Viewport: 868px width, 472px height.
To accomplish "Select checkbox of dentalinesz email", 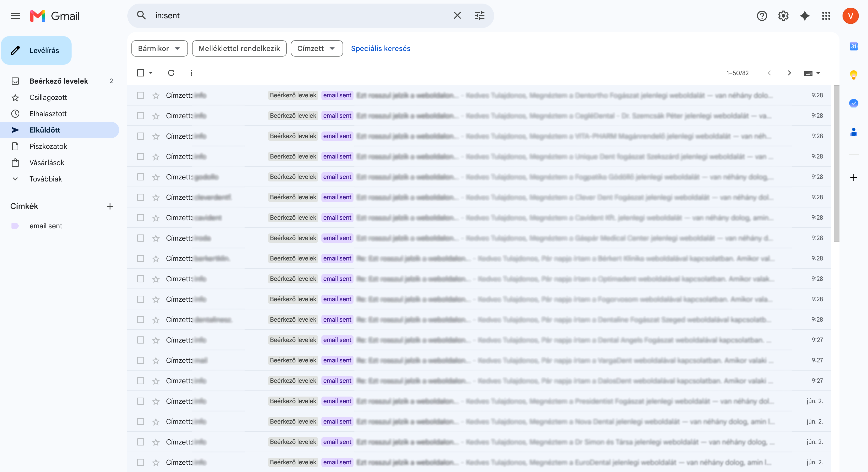I will 141,320.
